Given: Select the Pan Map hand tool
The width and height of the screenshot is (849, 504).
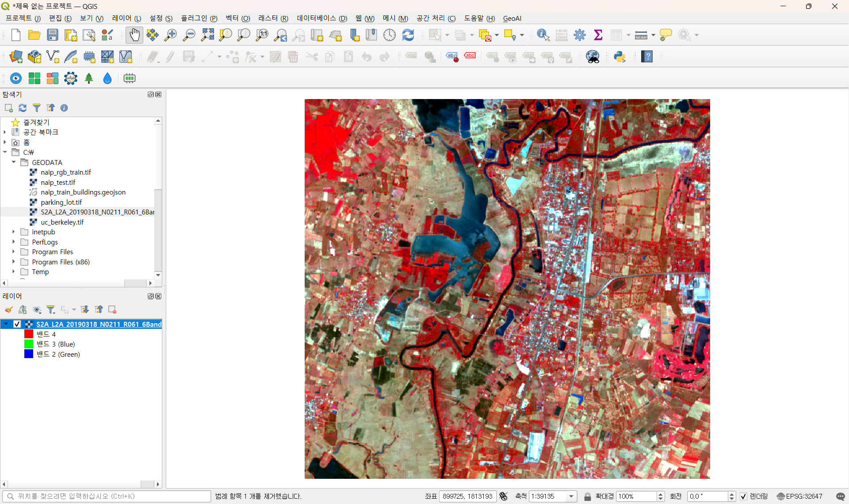Looking at the screenshot, I should click(x=134, y=35).
